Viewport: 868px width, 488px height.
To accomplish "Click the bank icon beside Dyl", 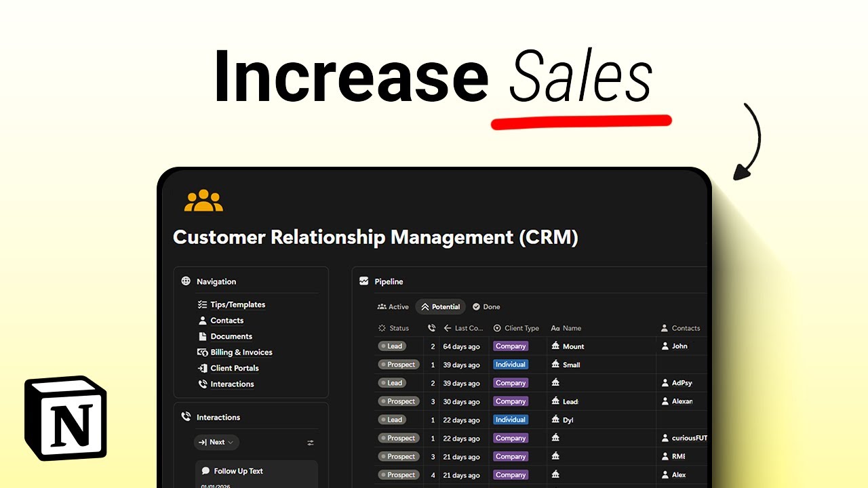I will (x=555, y=420).
